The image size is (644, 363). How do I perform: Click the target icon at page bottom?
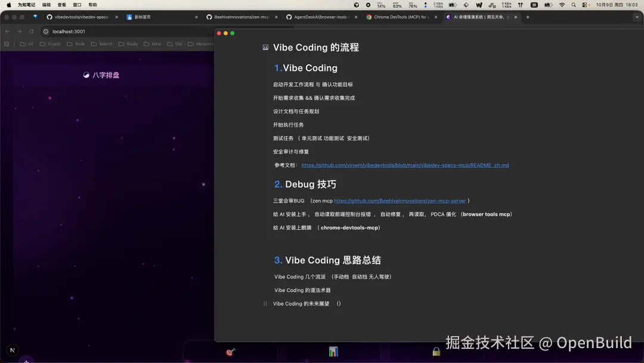[x=230, y=352]
